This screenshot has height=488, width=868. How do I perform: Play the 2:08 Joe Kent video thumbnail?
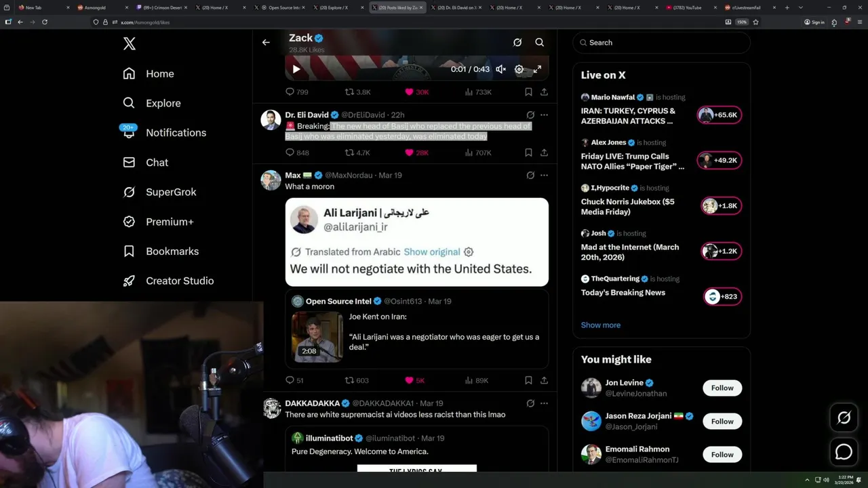(x=317, y=336)
